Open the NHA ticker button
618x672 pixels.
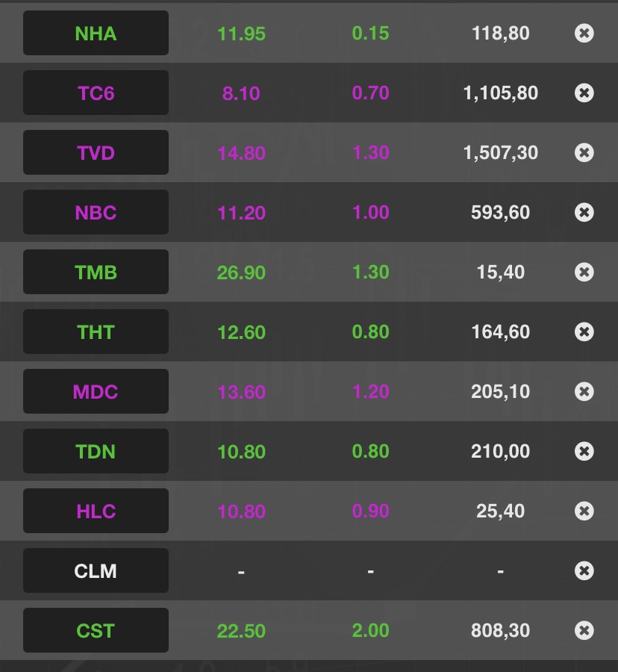click(x=96, y=33)
